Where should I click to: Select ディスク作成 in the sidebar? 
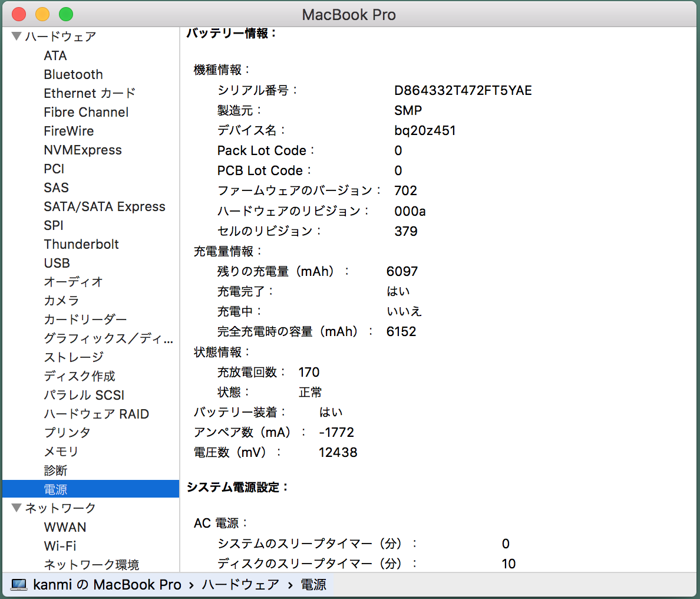coord(80,376)
